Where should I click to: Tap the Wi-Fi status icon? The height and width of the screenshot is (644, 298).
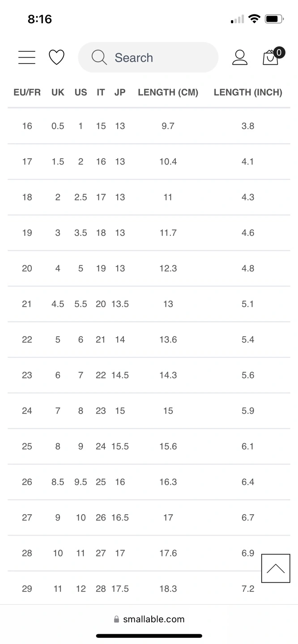click(254, 19)
